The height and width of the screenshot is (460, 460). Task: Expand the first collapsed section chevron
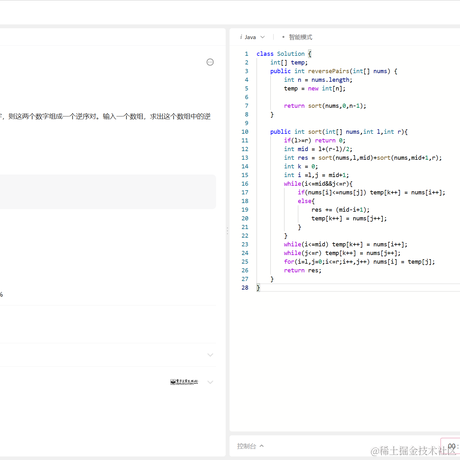[210, 355]
